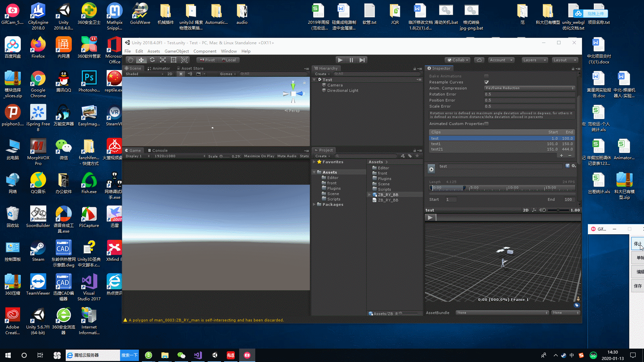
Task: Toggle the Pivot handle position button
Action: point(207,60)
